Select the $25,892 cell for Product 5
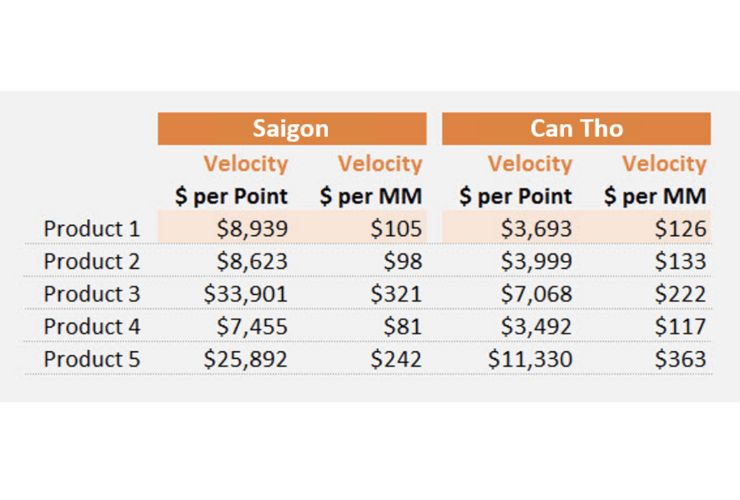This screenshot has height=500, width=740. [x=245, y=359]
